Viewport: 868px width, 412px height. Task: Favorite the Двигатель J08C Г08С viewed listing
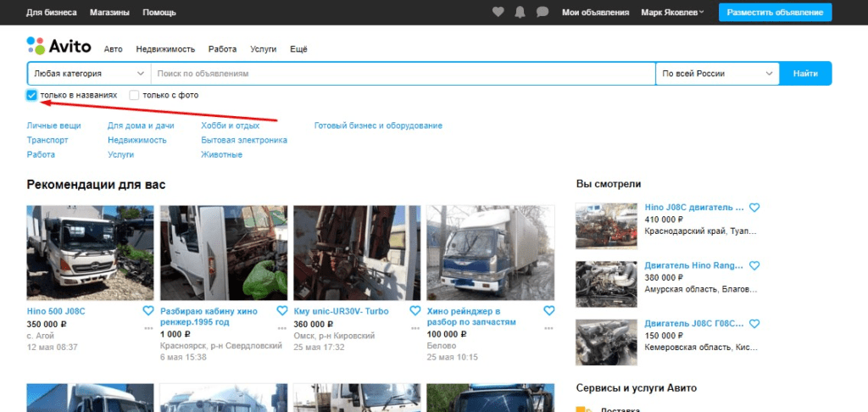tap(754, 324)
